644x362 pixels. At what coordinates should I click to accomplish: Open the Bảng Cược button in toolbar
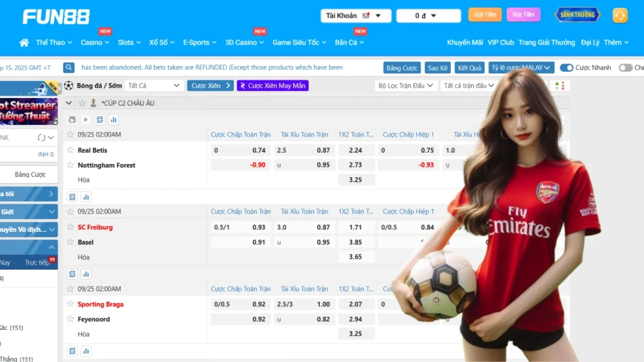[x=402, y=68]
